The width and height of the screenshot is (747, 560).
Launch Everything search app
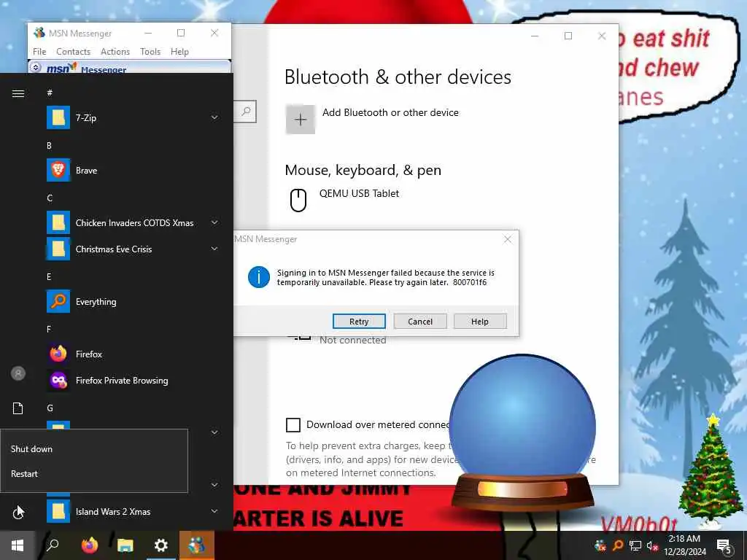(133, 301)
